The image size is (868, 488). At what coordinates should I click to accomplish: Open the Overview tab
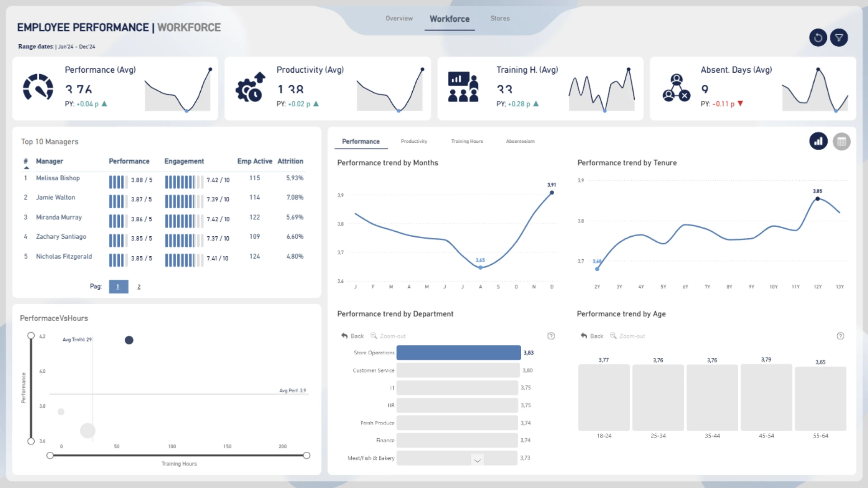pos(399,19)
